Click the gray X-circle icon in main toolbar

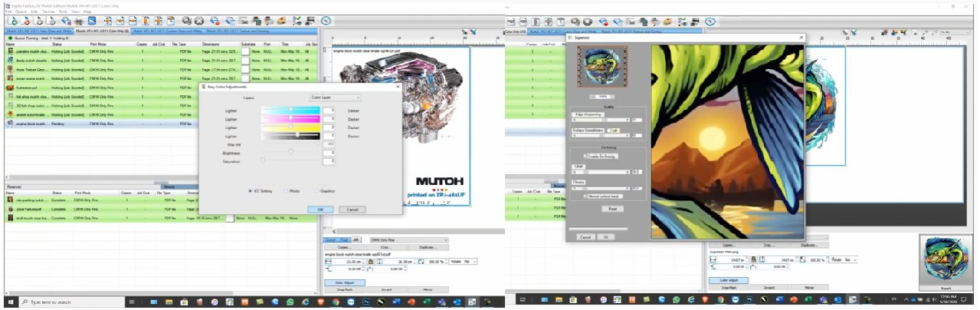click(199, 21)
